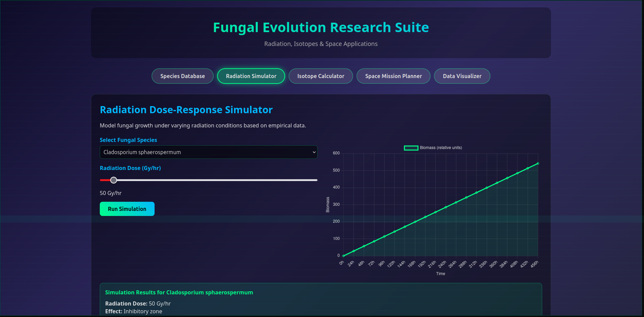This screenshot has width=644, height=317.
Task: Click the 0h label on the time axis
Action: coord(342,262)
